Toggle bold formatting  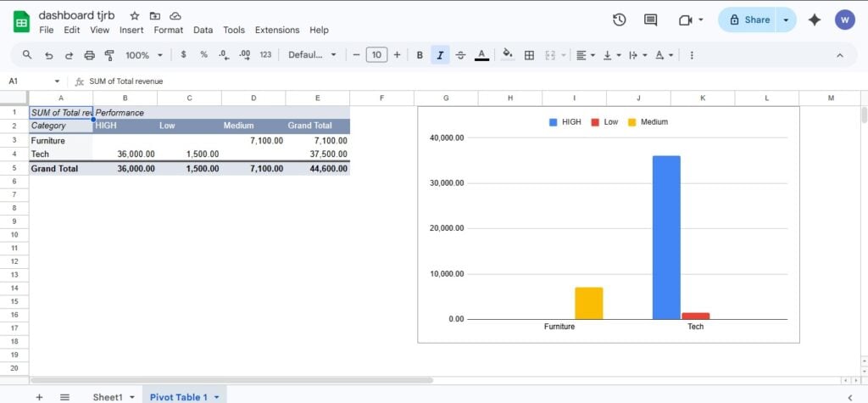point(420,55)
